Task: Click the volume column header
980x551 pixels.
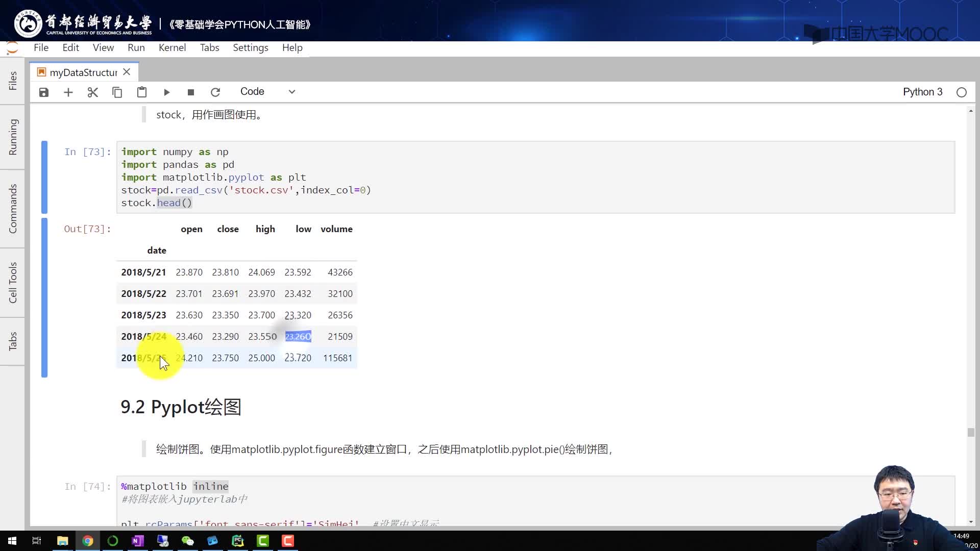Action: pos(336,229)
